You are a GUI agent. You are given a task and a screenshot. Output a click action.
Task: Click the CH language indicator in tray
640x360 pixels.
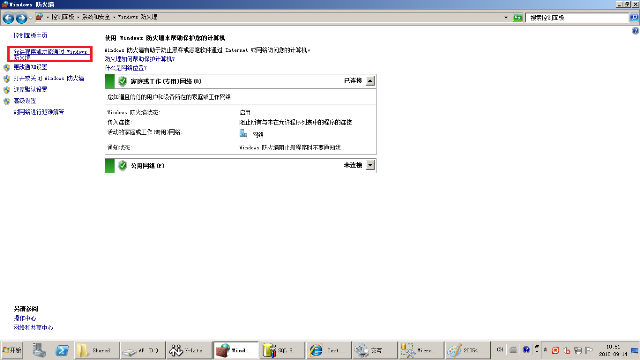[500, 350]
